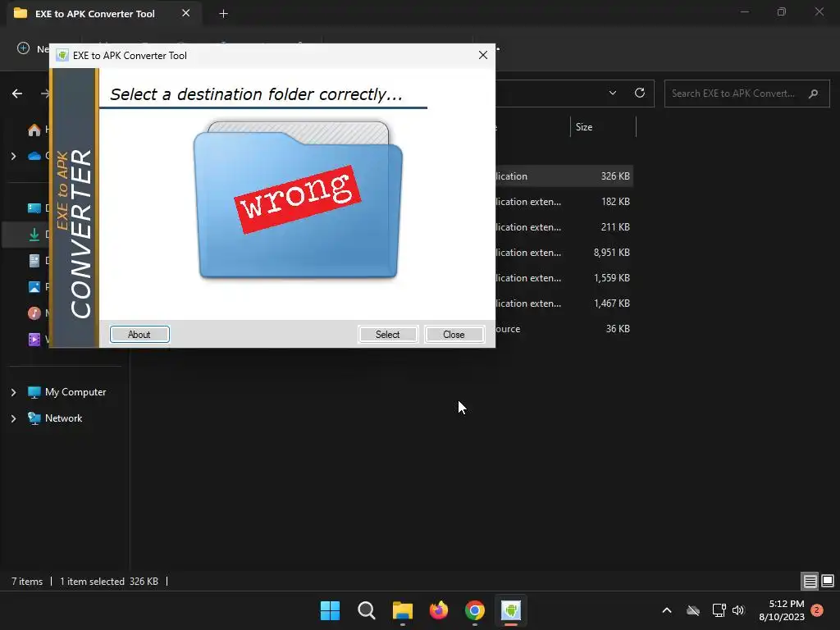The image size is (840, 630).
Task: Open Documents icon in sidebar
Action: coord(34,261)
